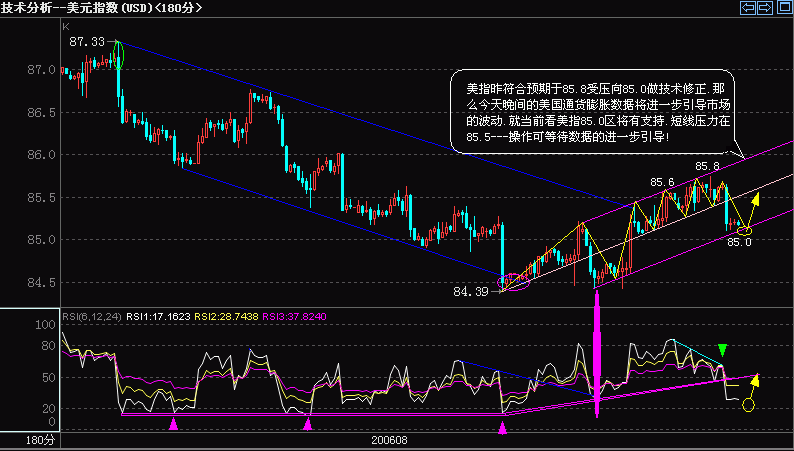Click the chart title 技术分析--美元指数(USD)<180分>
This screenshot has height=451, width=794.
coord(102,8)
